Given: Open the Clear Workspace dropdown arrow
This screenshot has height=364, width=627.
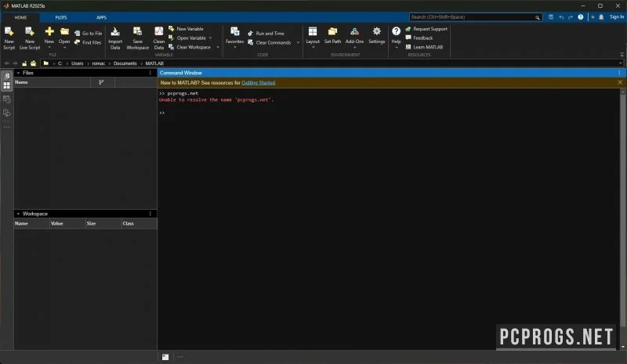Looking at the screenshot, I should 218,48.
